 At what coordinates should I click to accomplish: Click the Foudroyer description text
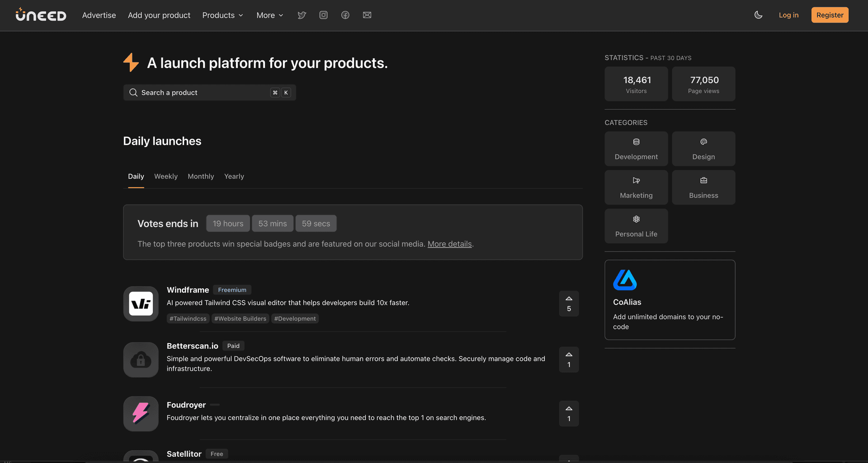point(326,418)
